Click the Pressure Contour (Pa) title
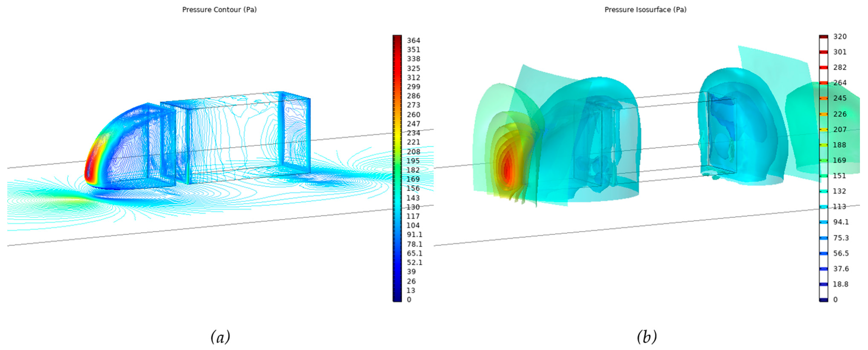The image size is (868, 350). pyautogui.click(x=219, y=10)
